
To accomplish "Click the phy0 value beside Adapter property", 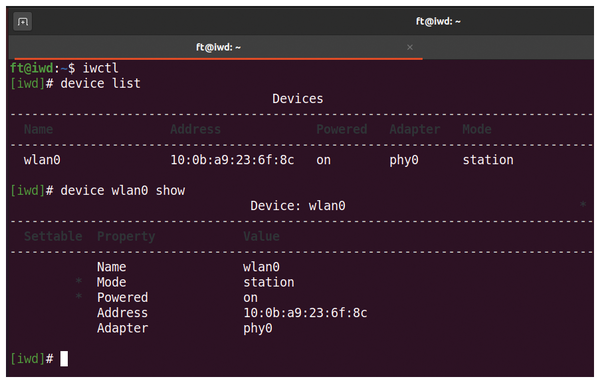I will (258, 328).
